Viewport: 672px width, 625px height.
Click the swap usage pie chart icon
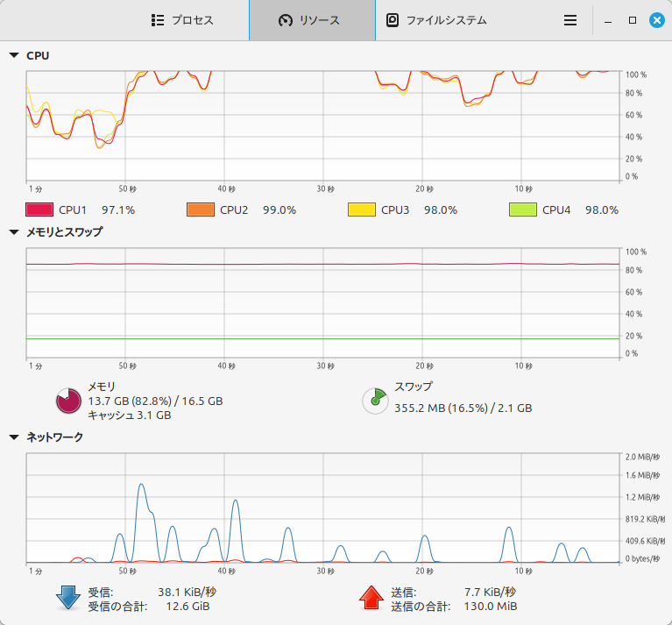[x=375, y=401]
